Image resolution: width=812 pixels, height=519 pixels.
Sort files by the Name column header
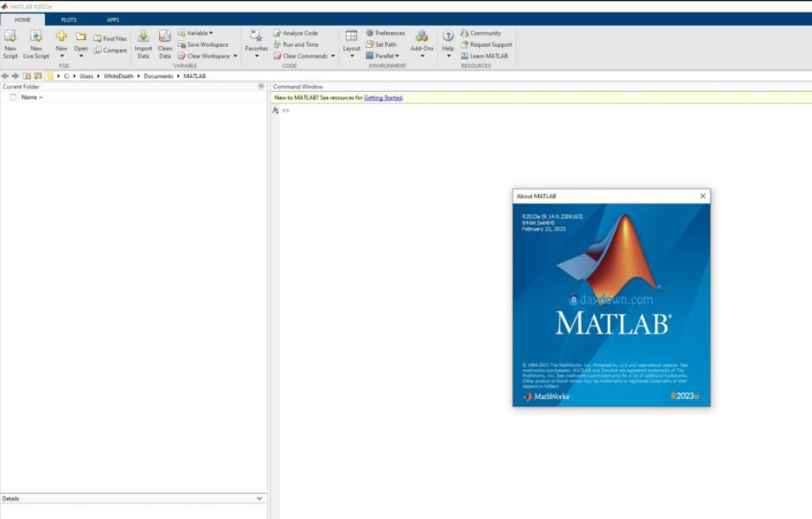[31, 97]
